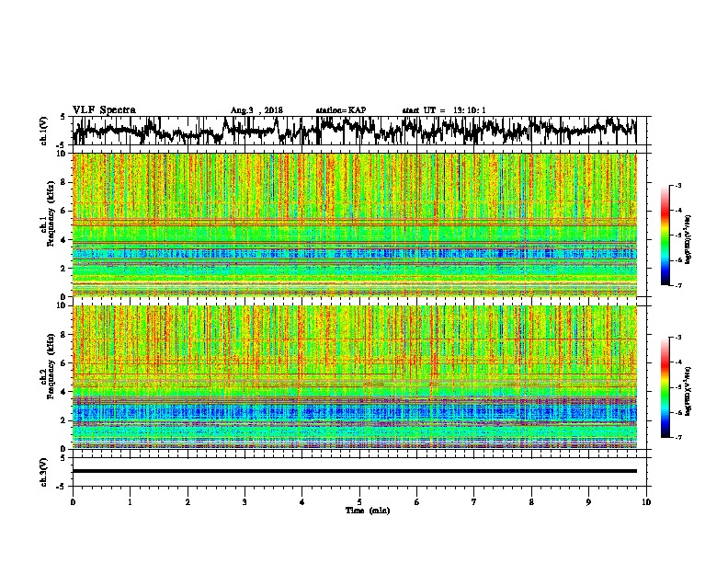Click the ch.2 "Frequency (kHz)" axis label

coord(51,366)
